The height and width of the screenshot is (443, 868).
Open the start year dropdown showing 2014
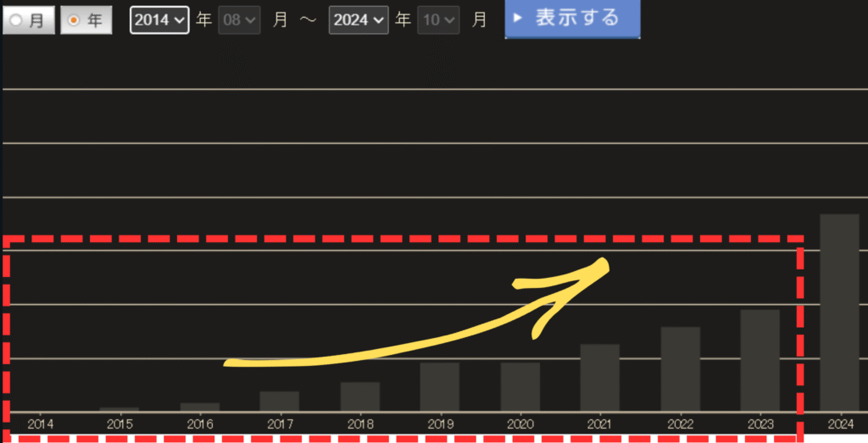click(x=159, y=20)
